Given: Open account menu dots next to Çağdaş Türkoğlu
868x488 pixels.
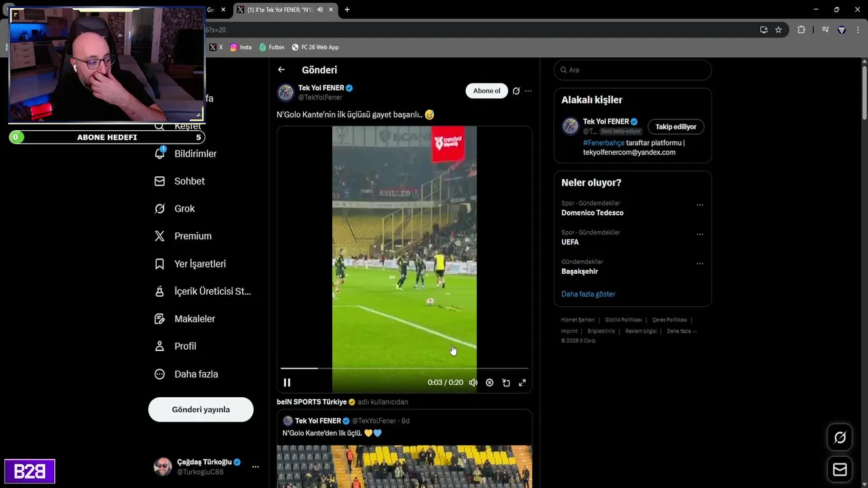Looking at the screenshot, I should pyautogui.click(x=256, y=467).
